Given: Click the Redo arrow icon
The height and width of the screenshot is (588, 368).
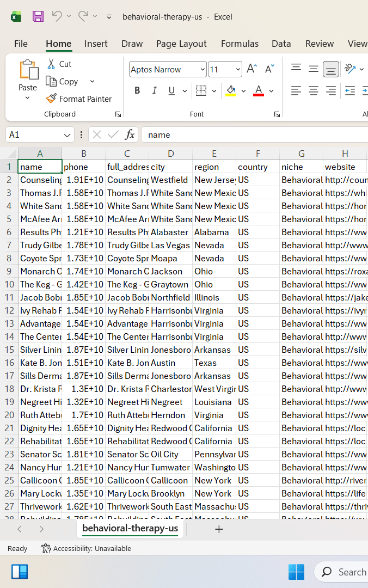Looking at the screenshot, I should click(x=83, y=16).
